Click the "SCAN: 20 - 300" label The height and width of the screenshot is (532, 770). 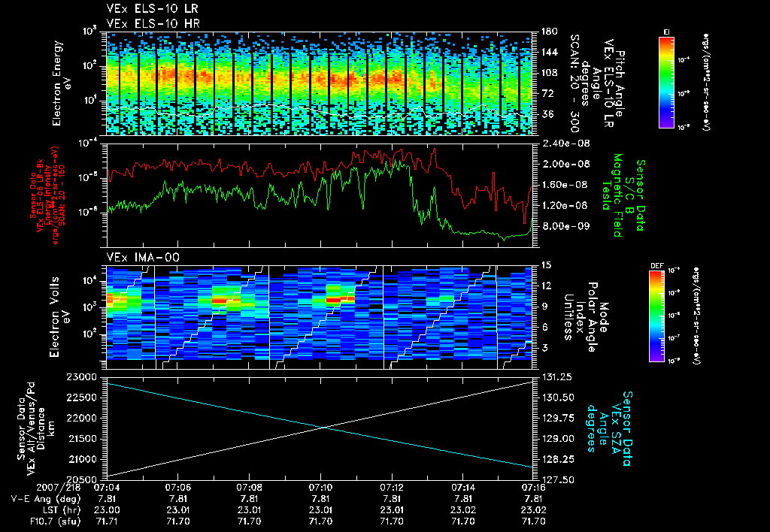[574, 83]
